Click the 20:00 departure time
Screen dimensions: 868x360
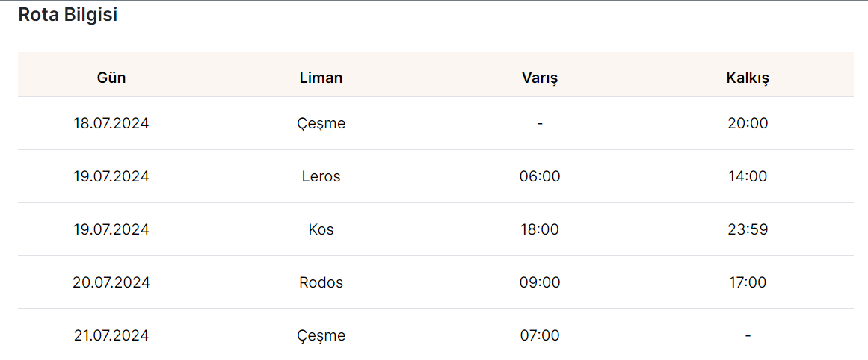click(x=748, y=123)
